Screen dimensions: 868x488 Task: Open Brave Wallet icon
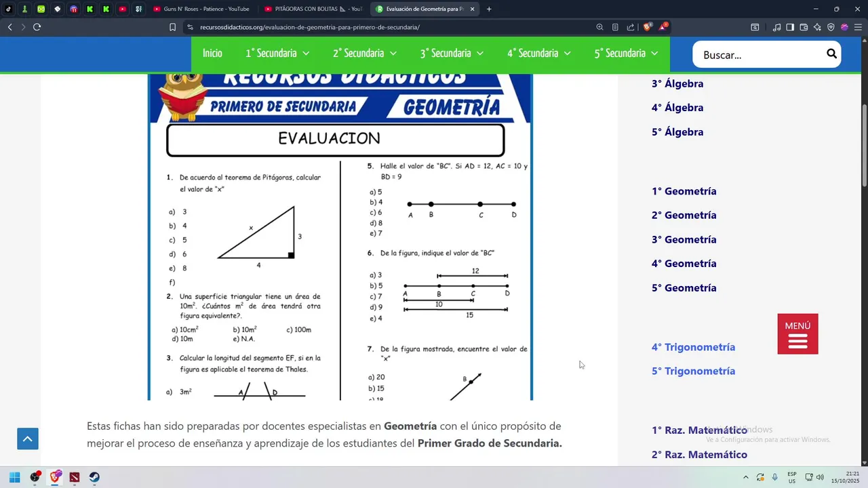804,27
